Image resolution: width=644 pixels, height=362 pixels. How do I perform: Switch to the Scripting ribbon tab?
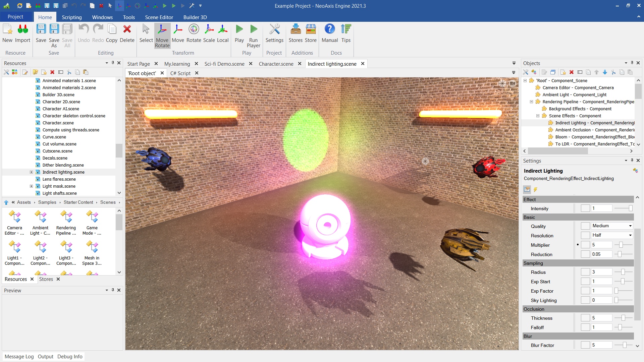71,17
